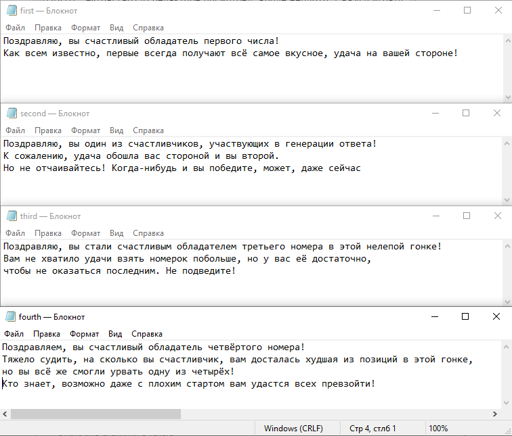Close the second Notepad window
Viewport: 512px width, 436px height.
click(497, 113)
